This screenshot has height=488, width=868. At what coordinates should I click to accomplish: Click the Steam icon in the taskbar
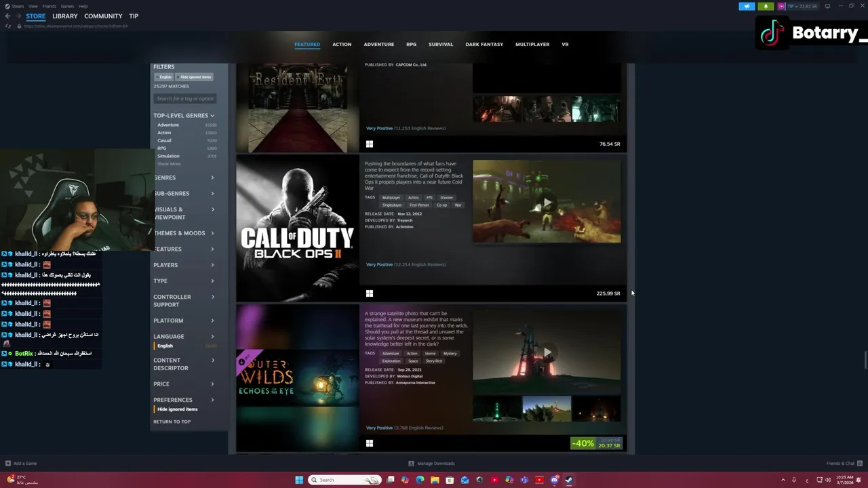(x=569, y=480)
